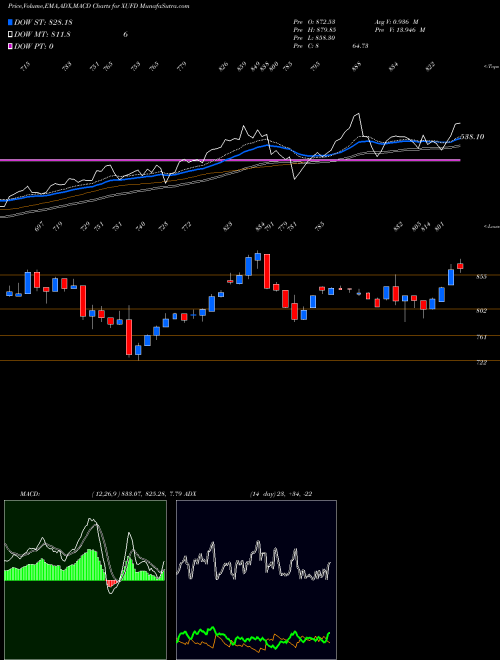Open the green MACD histogram panel
This screenshot has width=500, height=660.
[85, 580]
